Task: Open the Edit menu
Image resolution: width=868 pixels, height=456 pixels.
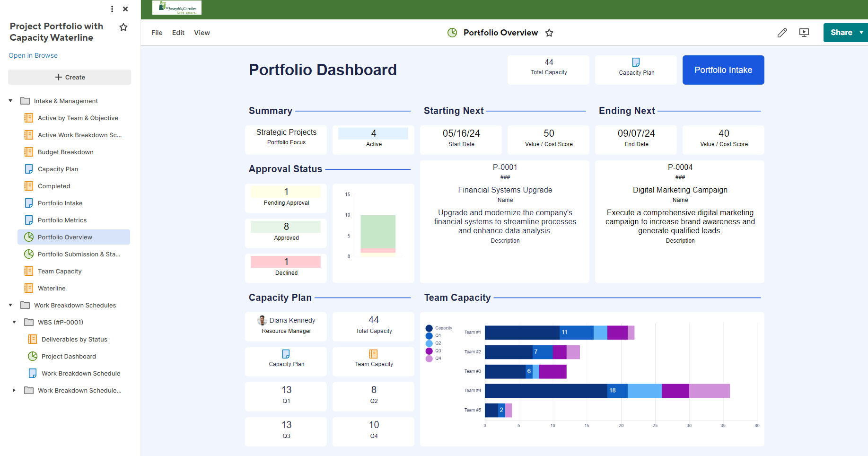Action: pos(178,33)
